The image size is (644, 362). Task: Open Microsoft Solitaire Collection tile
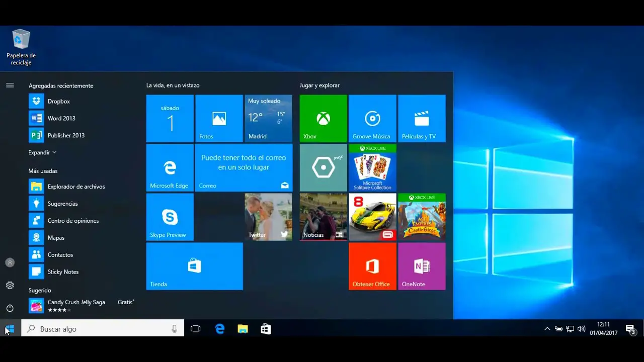click(x=372, y=168)
